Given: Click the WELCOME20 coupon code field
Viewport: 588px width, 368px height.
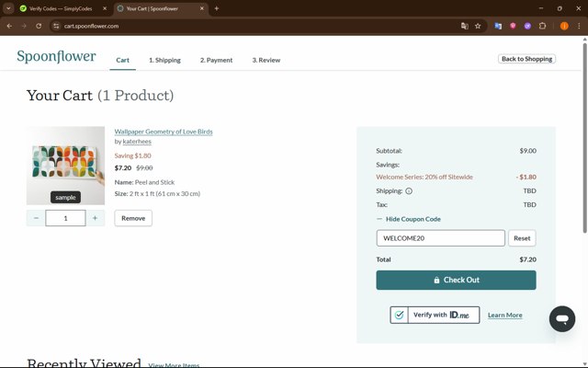Looking at the screenshot, I should [x=441, y=238].
